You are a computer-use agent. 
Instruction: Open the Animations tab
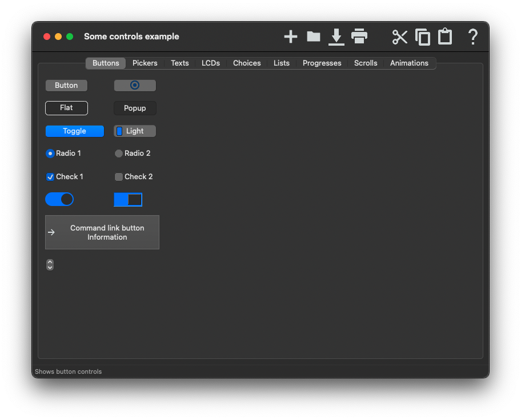(409, 63)
